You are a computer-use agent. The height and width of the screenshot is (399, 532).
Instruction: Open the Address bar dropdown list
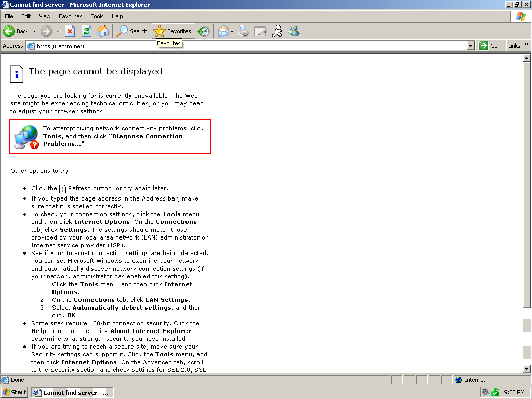pos(471,46)
